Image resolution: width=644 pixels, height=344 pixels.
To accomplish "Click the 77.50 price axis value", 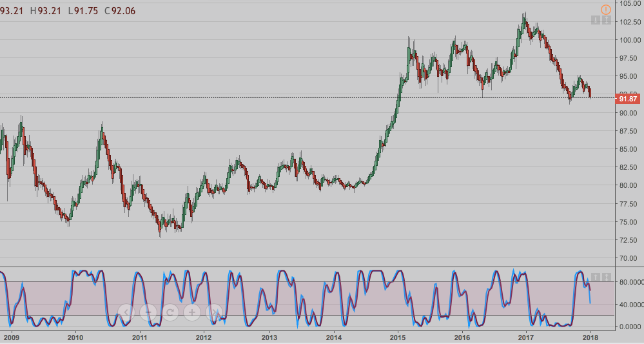I will 630,204.
